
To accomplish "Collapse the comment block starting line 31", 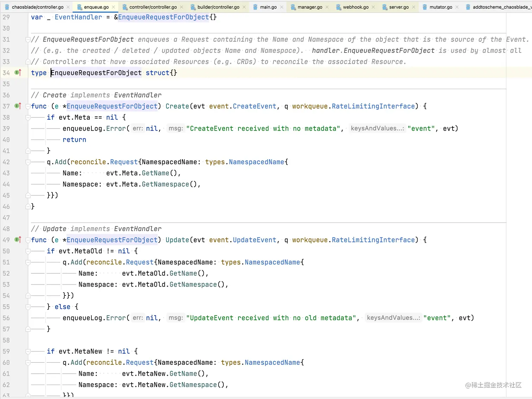I will (x=28, y=39).
